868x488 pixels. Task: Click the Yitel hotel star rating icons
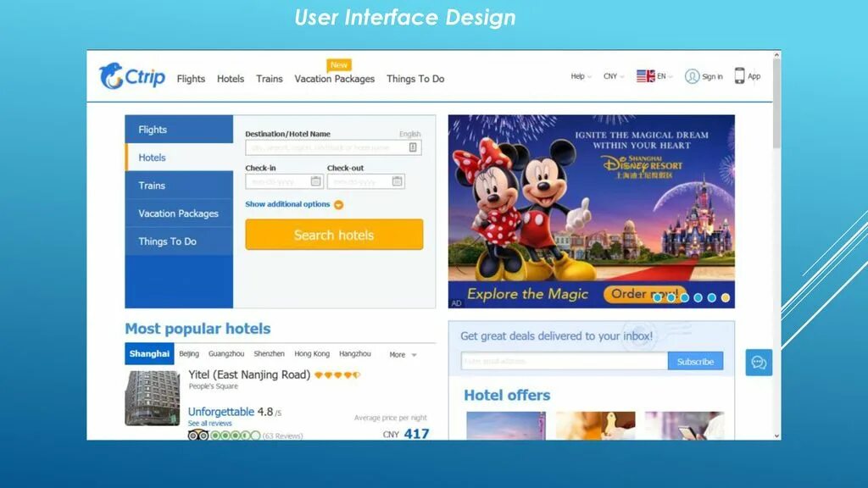coord(337,375)
